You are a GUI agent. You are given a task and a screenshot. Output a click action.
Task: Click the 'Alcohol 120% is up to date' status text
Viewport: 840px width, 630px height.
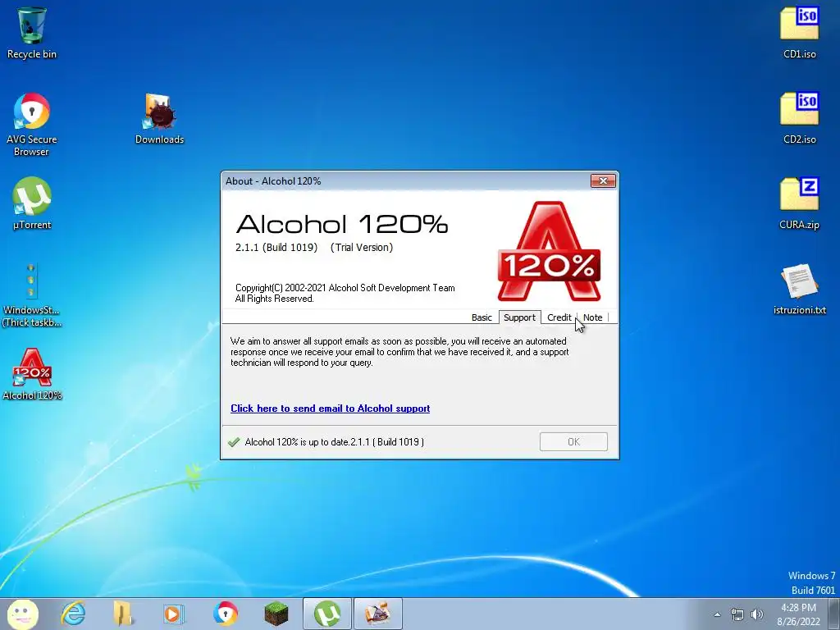[x=335, y=442]
